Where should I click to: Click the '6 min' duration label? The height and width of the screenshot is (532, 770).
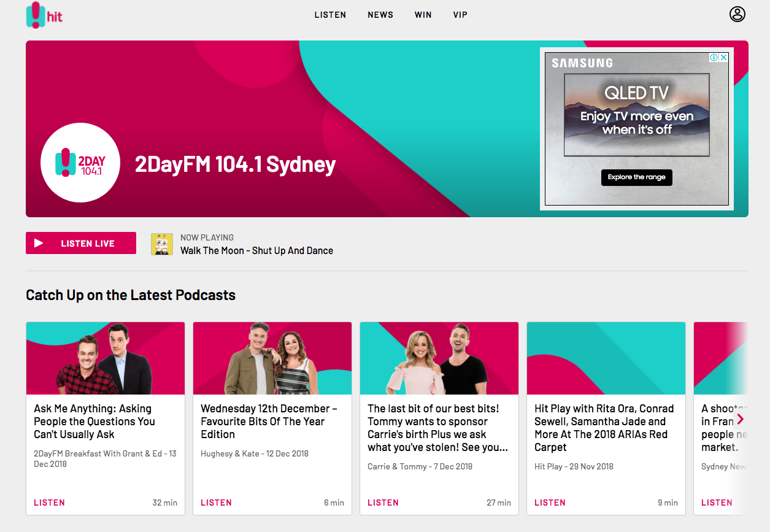coord(334,503)
